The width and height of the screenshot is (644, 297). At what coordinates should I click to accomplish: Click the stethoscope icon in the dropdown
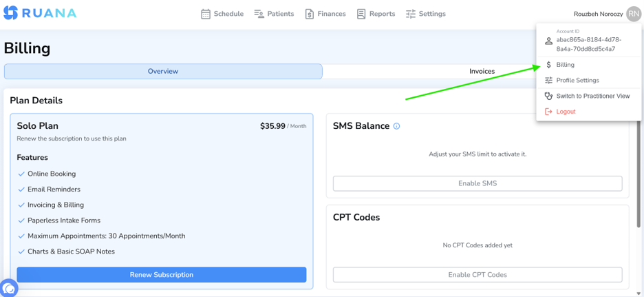click(x=548, y=96)
